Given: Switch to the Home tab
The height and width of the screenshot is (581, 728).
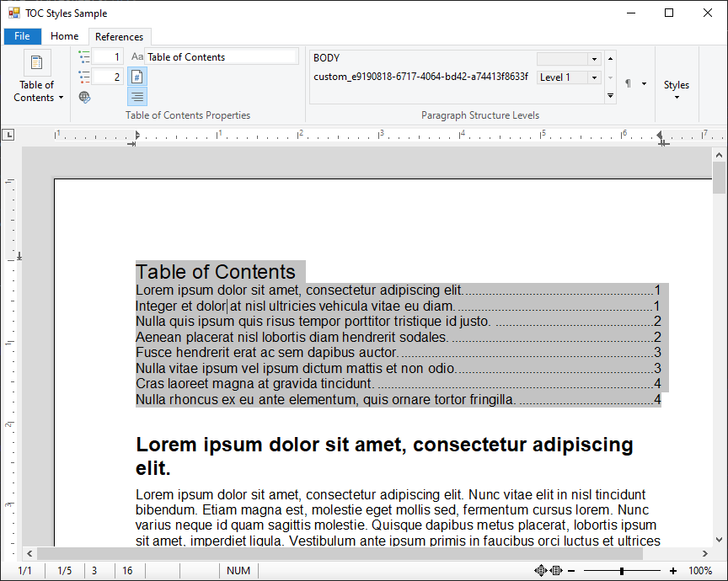Looking at the screenshot, I should pyautogui.click(x=65, y=36).
